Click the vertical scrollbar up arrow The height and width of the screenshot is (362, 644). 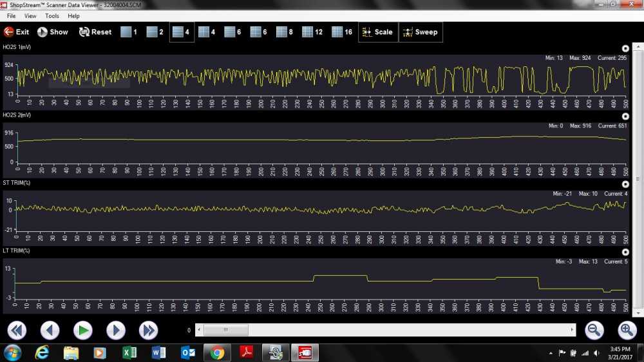(638, 47)
